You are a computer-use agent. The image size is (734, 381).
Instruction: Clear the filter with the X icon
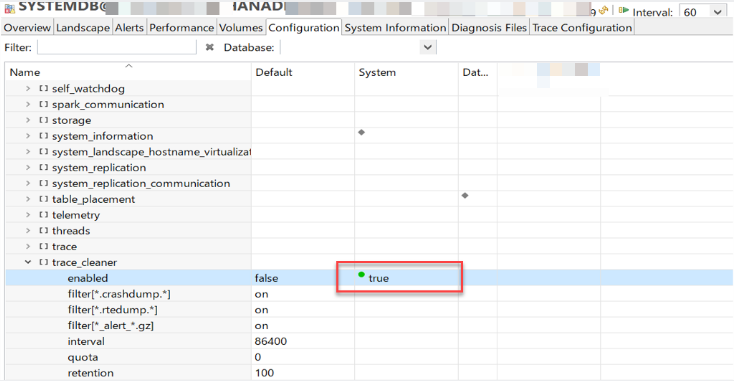pyautogui.click(x=210, y=47)
